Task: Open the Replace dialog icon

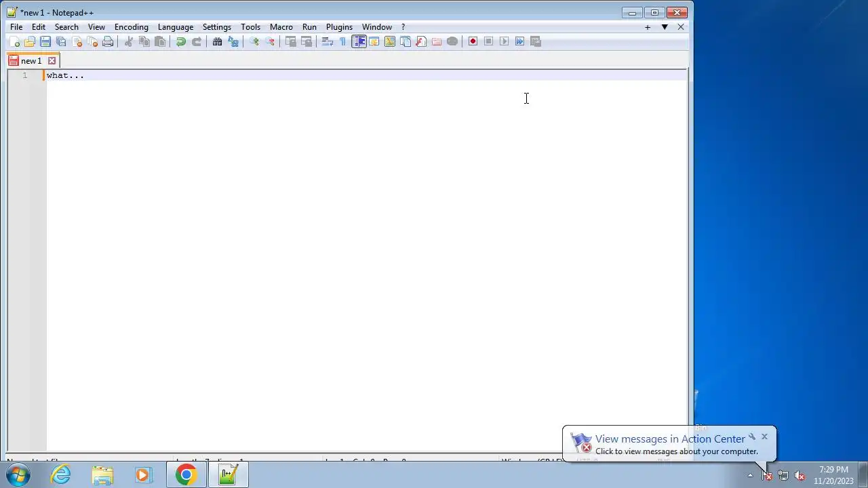Action: tap(233, 41)
